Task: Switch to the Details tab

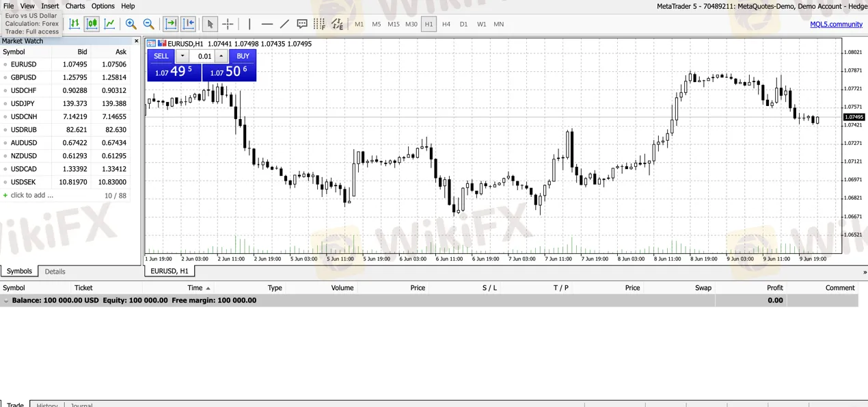Action: (x=54, y=271)
